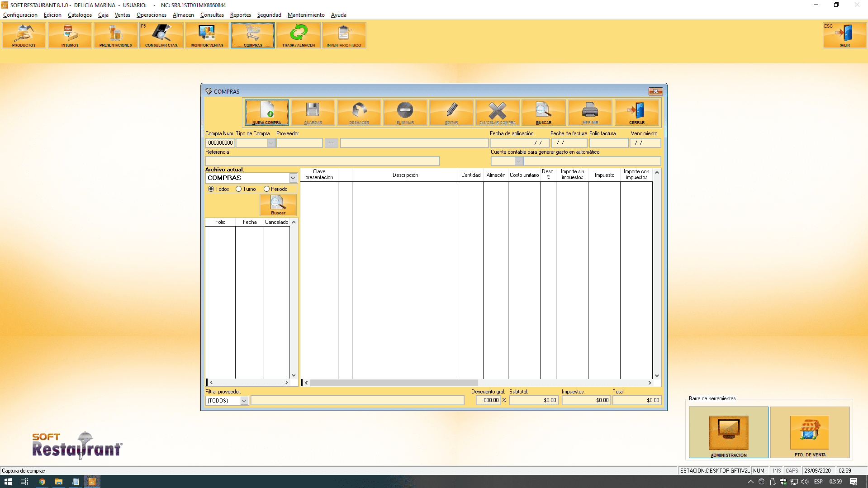Close the Compras window using Cerrar icon
868x488 pixels.
(636, 113)
